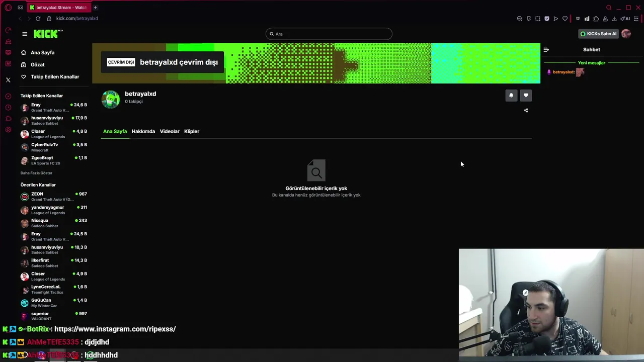The height and width of the screenshot is (362, 644).
Task: Collapse the Sohbet chat panel
Action: coord(546,49)
